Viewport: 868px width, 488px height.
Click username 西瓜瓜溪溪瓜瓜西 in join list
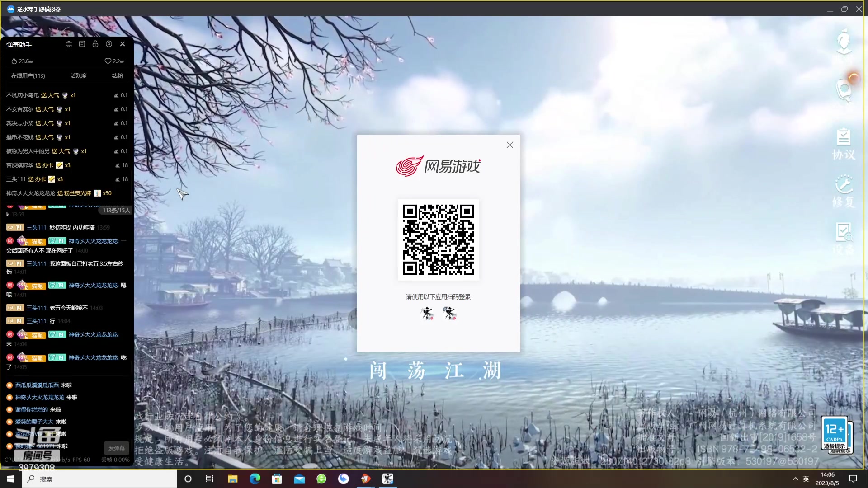click(37, 385)
